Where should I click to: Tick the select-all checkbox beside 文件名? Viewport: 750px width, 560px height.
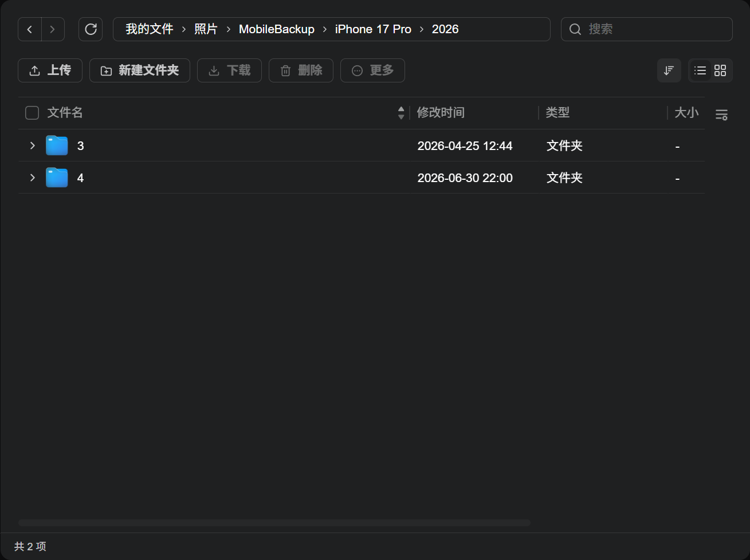(x=32, y=113)
